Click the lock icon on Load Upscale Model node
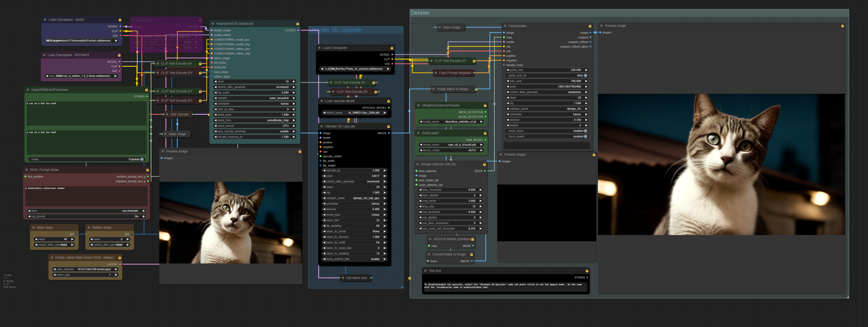Image resolution: width=868 pixels, height=327 pixels. (388, 101)
